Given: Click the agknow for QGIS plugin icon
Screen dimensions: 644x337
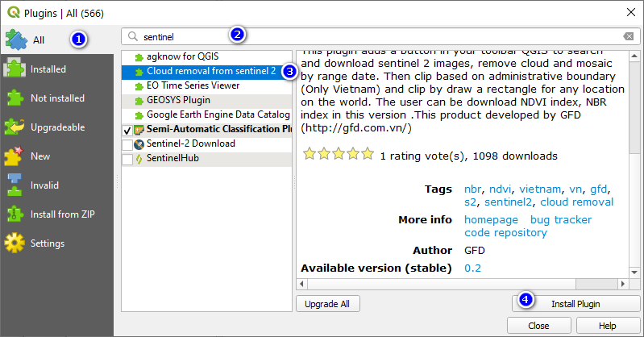Looking at the screenshot, I should (x=139, y=57).
